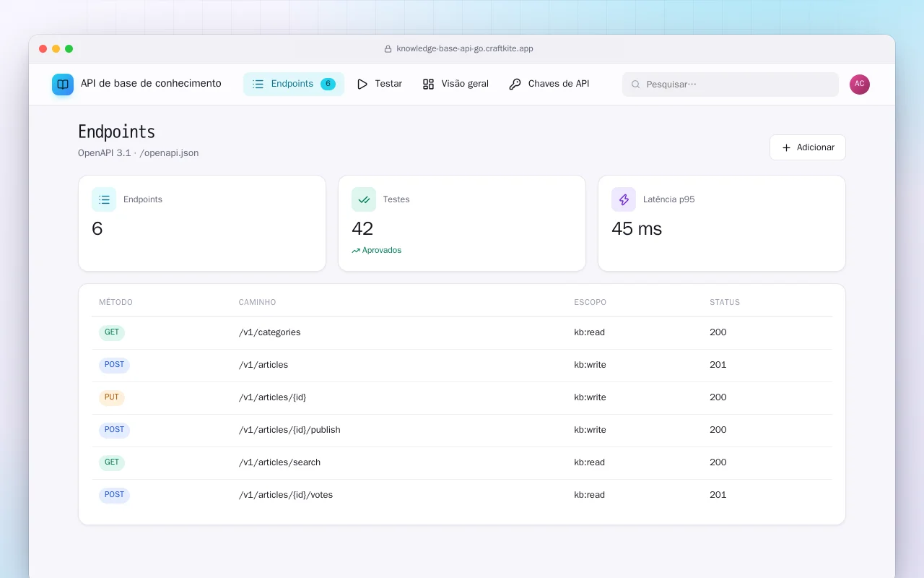
Task: Open the AC user avatar menu
Action: click(x=860, y=85)
